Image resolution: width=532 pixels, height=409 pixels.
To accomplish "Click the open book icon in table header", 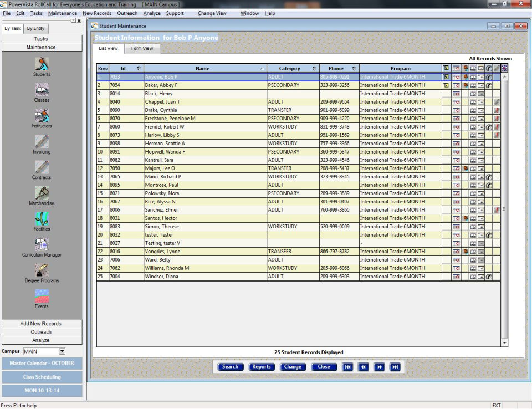I will pos(473,68).
